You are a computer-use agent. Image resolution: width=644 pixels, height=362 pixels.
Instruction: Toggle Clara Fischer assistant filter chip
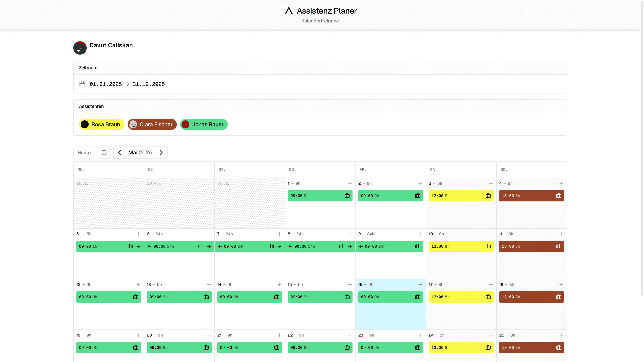pyautogui.click(x=152, y=124)
